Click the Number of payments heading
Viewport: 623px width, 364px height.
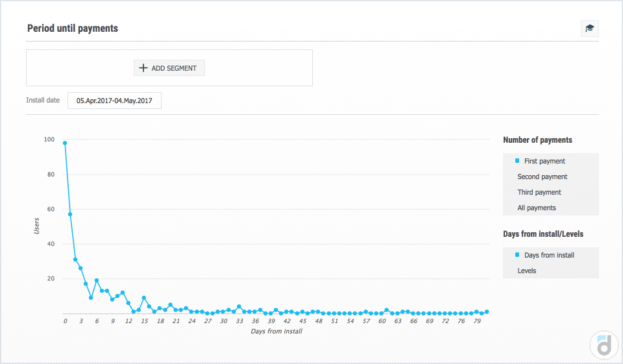(537, 140)
